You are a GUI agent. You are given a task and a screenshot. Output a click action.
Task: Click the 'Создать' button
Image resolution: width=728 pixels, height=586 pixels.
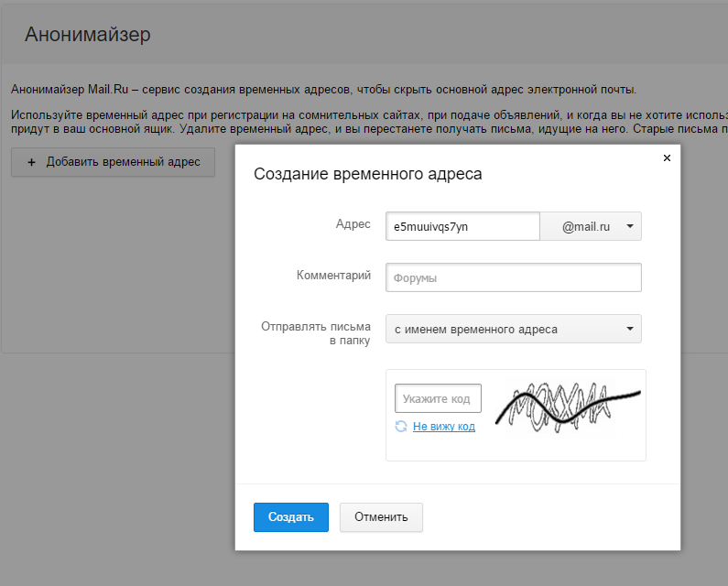290,516
